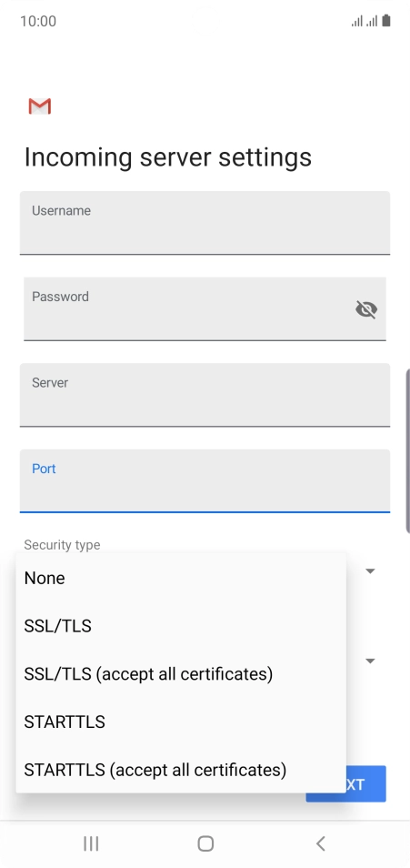Choose SSL/TLS option
The width and height of the screenshot is (410, 868).
(181, 626)
